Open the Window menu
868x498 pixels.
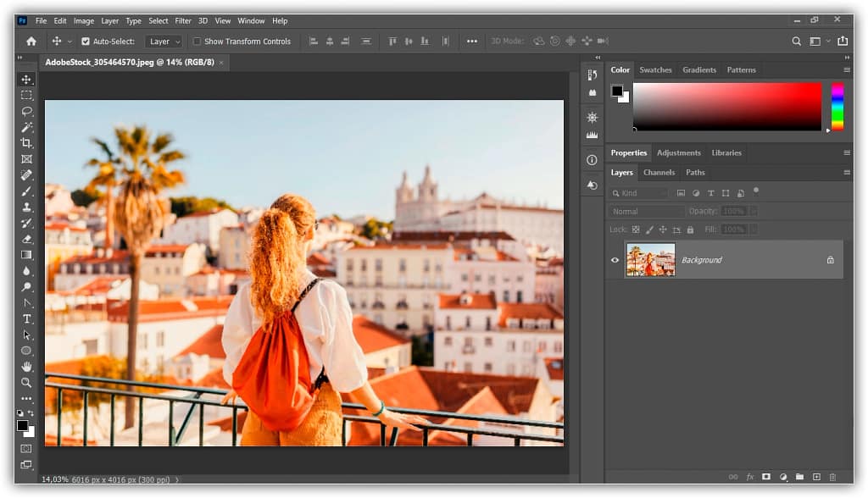[251, 21]
